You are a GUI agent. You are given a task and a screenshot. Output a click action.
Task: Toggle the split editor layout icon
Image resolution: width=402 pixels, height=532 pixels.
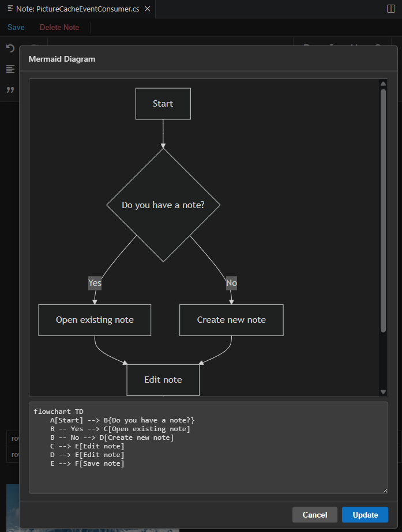pos(391,9)
